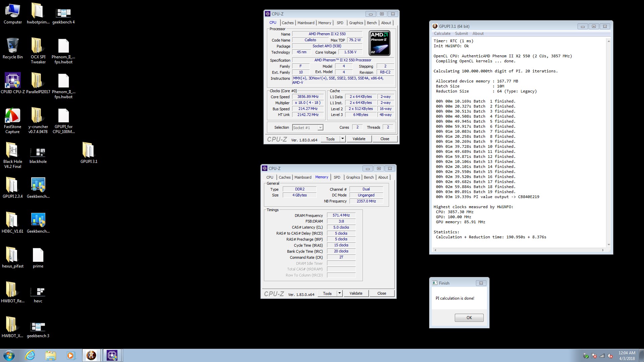Expand Tools dropdown arrow in bottom CPU-Z

pos(339,293)
